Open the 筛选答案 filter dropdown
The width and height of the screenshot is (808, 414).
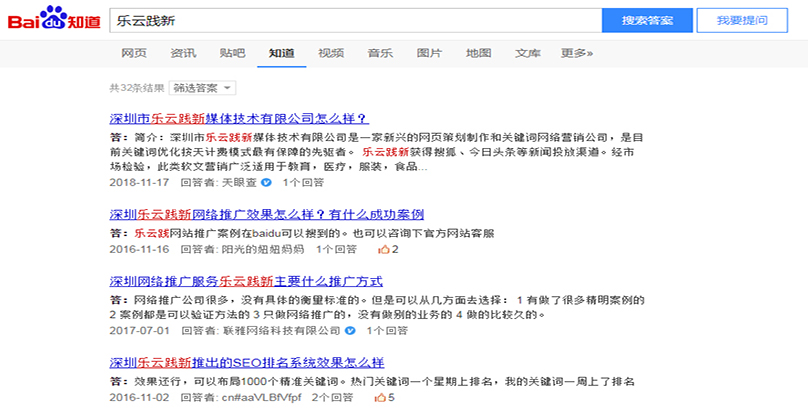pos(202,88)
